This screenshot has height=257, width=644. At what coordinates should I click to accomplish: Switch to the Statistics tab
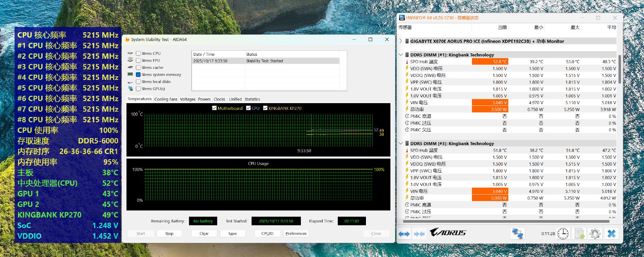click(x=252, y=99)
